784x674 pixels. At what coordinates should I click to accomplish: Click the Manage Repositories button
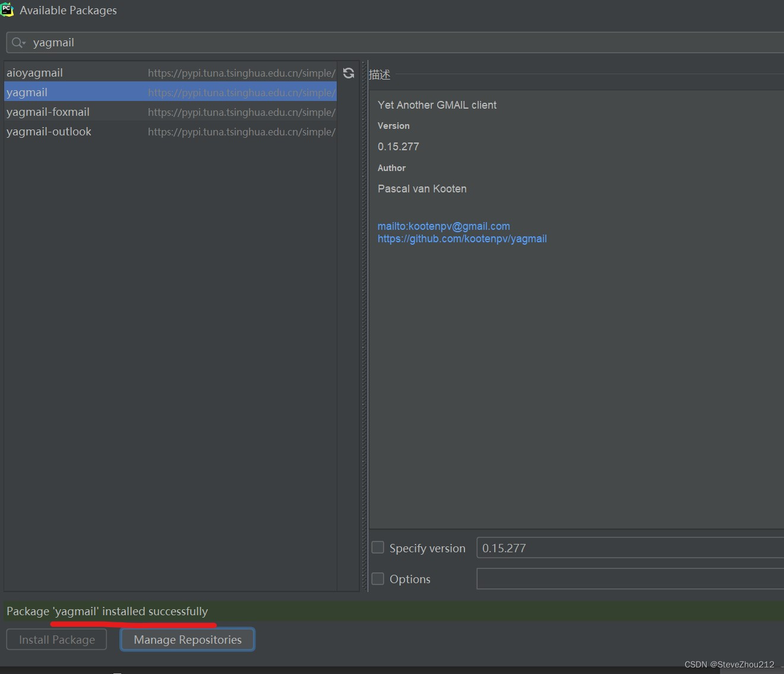click(x=188, y=640)
